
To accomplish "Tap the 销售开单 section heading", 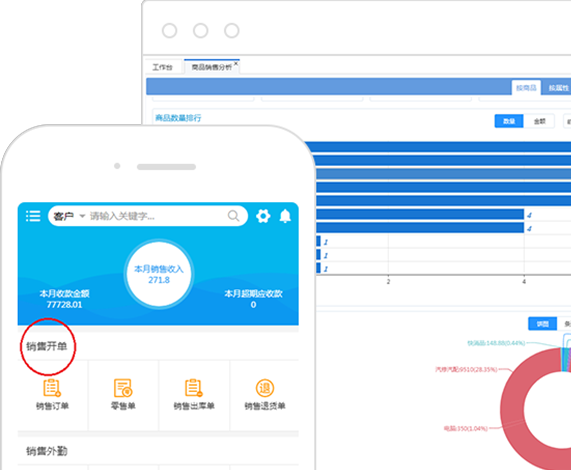I will click(47, 346).
